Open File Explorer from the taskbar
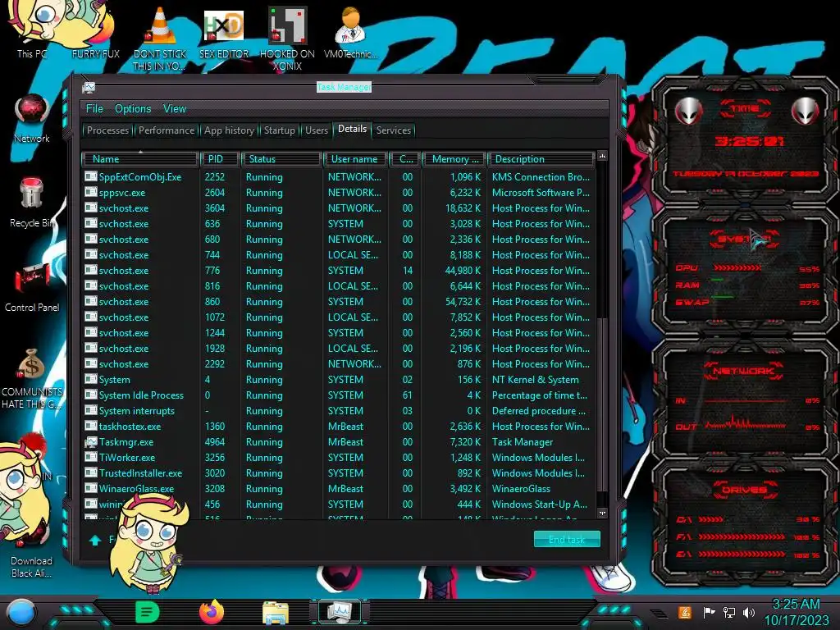Image resolution: width=840 pixels, height=630 pixels. coord(276,613)
